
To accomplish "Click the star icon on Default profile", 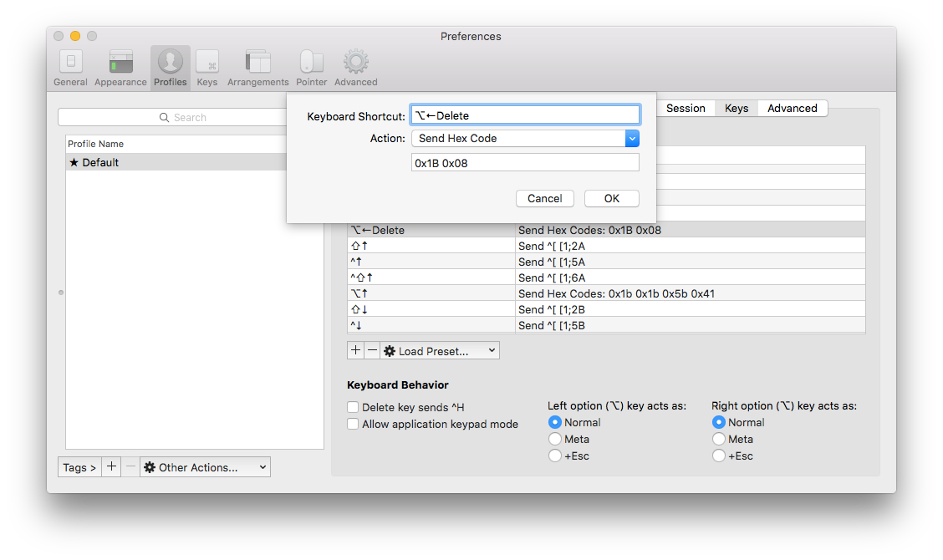I will pos(74,162).
